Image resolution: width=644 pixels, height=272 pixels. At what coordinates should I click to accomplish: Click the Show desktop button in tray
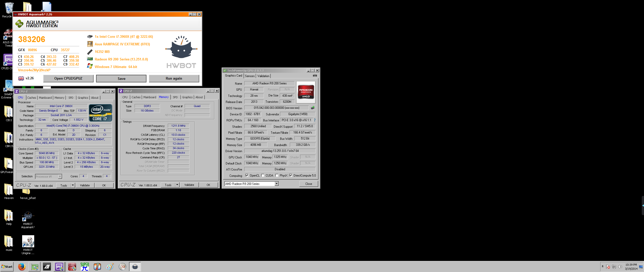[x=641, y=267]
